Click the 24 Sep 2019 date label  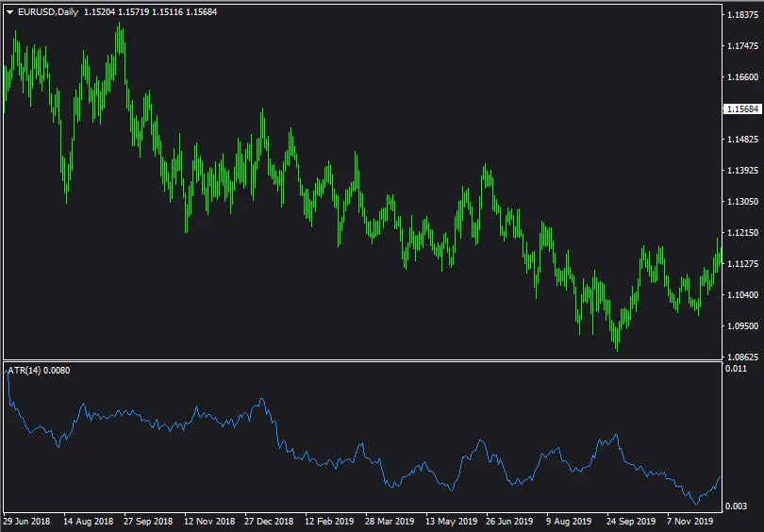click(631, 522)
